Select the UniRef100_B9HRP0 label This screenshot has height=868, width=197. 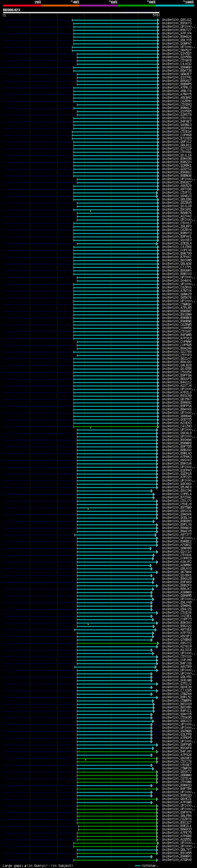point(177,856)
